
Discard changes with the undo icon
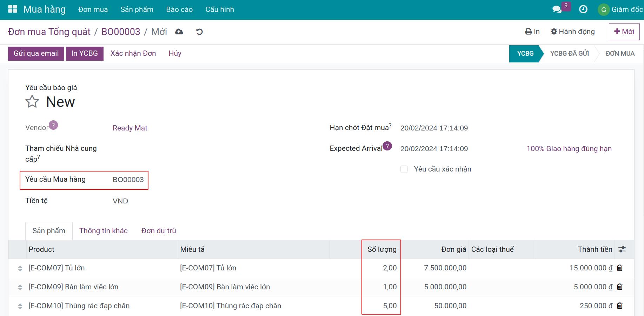point(199,32)
